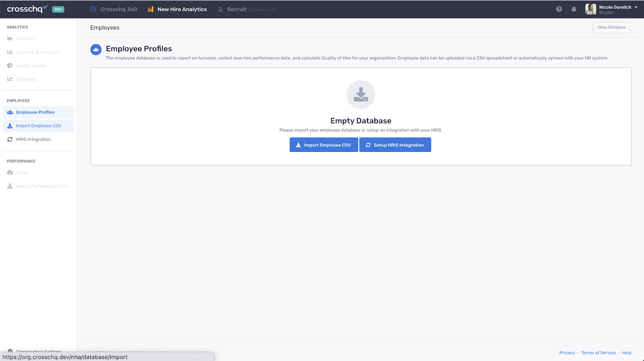Click the Empty Database heading
Viewport: 644px width, 361px height.
pyautogui.click(x=361, y=121)
